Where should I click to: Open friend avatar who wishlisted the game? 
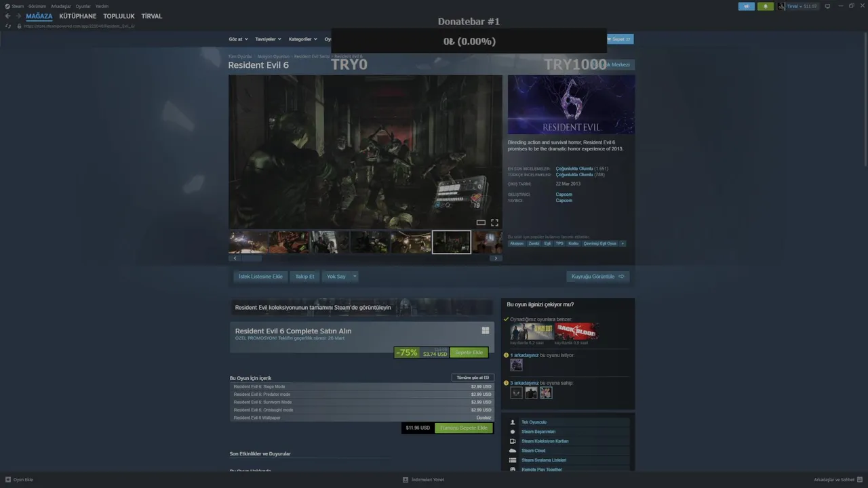[516, 365]
